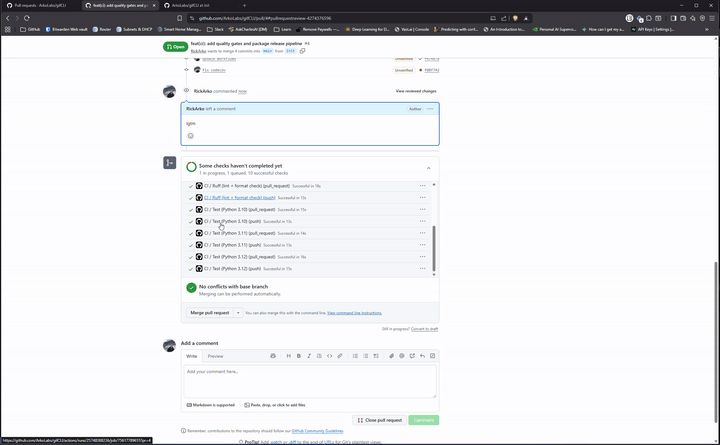
Task: Click the checks list scrollbar thumb
Action: tap(434, 248)
